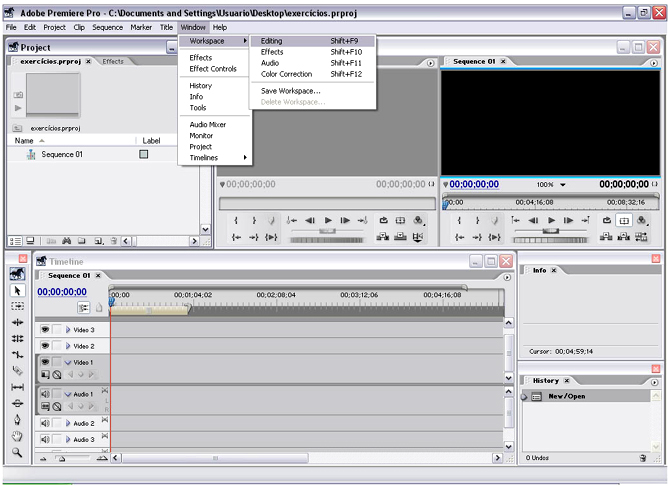Pick the Hand tool in toolbox

click(17, 436)
